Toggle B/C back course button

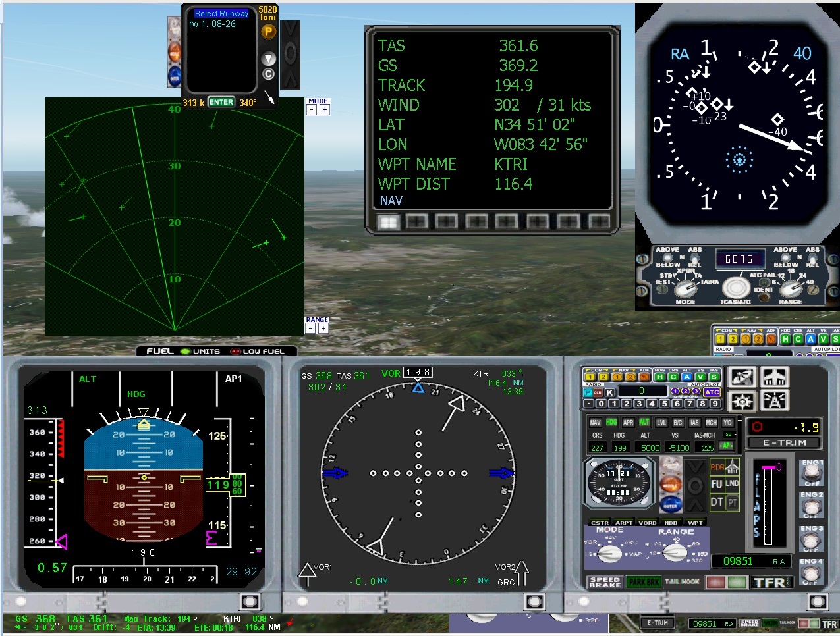[678, 423]
